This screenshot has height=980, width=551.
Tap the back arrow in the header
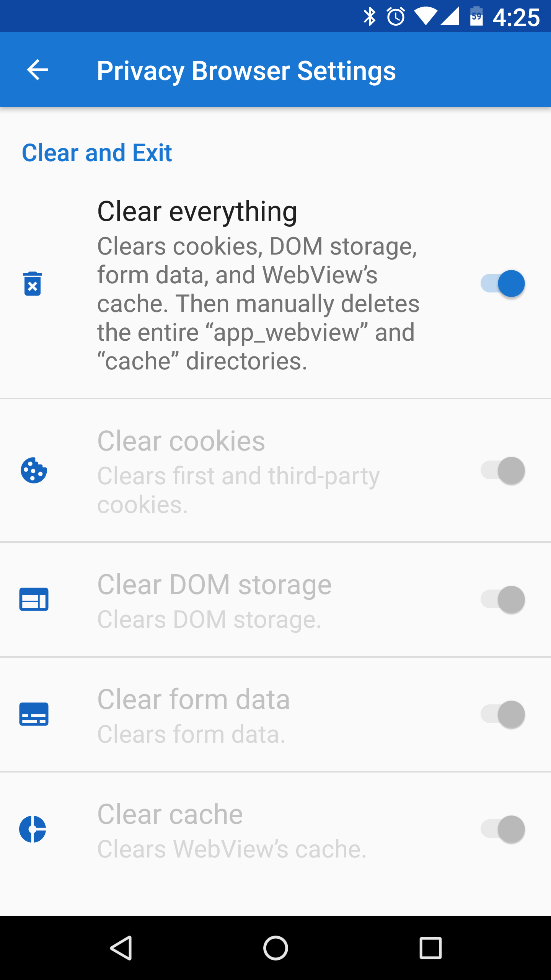click(x=37, y=70)
